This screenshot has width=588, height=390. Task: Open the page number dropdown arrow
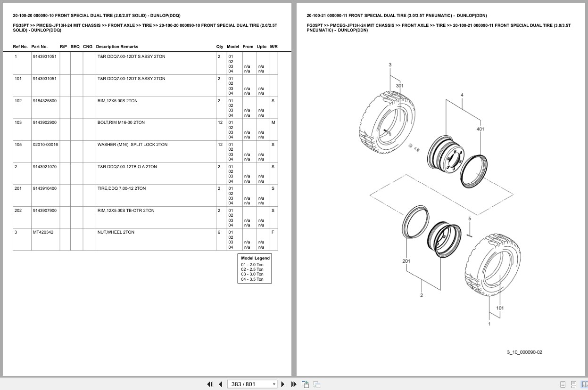click(x=274, y=384)
